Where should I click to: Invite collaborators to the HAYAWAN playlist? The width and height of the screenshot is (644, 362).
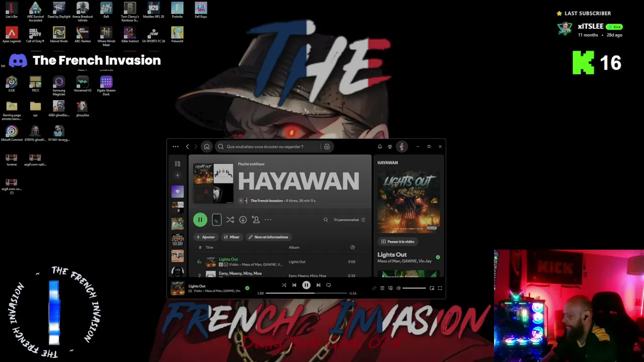click(x=256, y=220)
